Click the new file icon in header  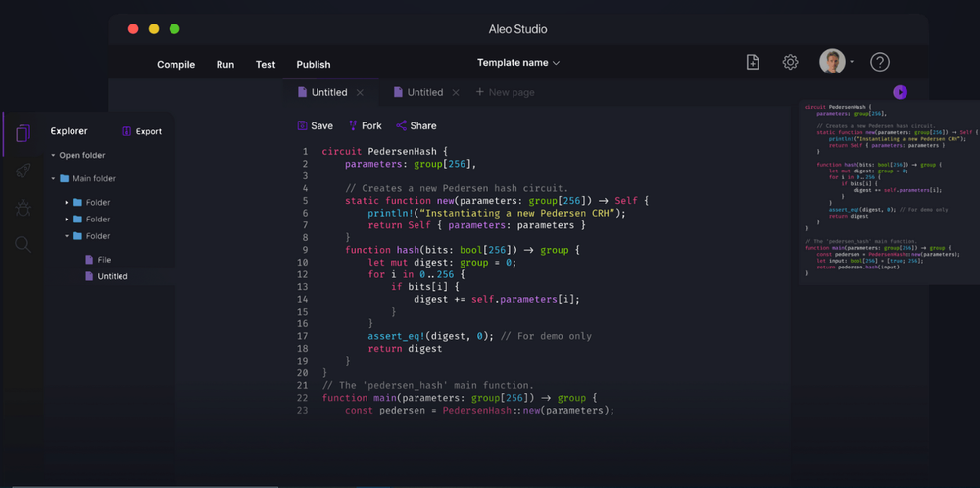pos(753,62)
